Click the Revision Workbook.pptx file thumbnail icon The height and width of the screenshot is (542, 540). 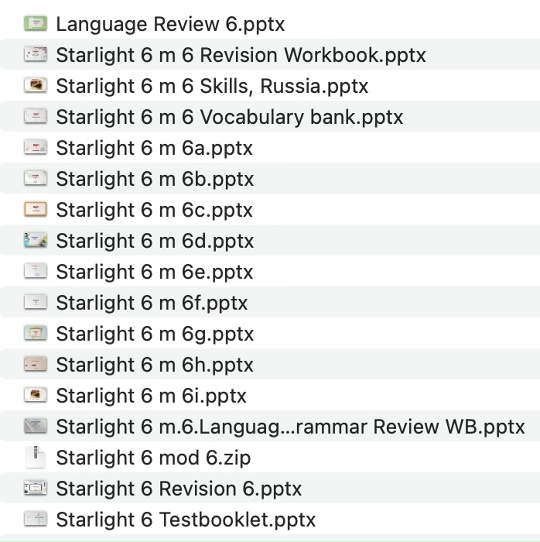tap(36, 55)
